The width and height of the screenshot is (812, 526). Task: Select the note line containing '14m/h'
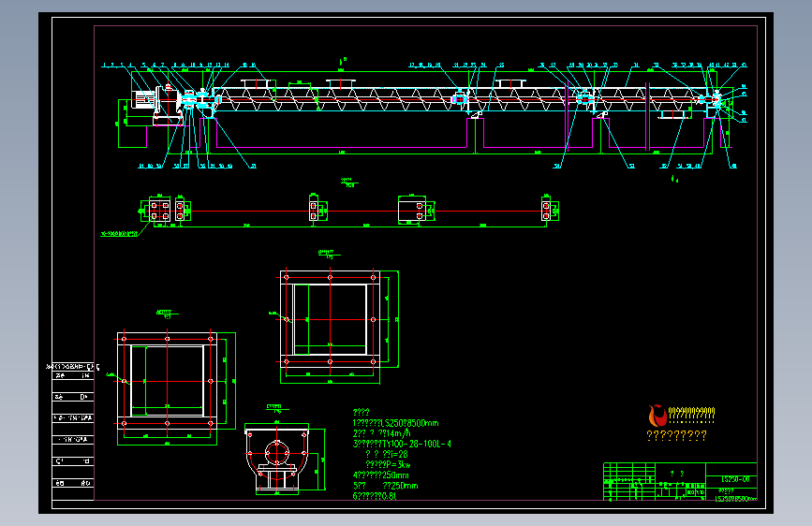pos(382,433)
